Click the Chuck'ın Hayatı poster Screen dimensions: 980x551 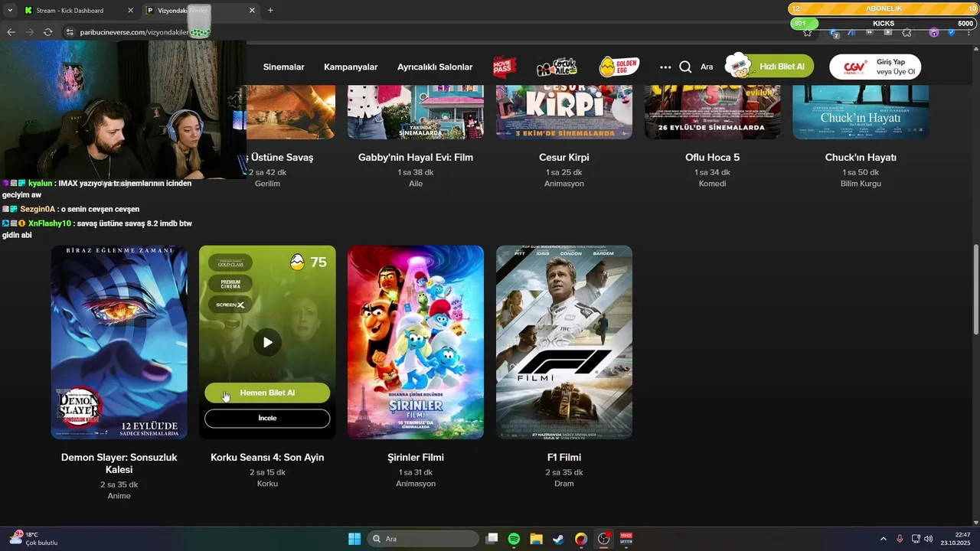861,112
